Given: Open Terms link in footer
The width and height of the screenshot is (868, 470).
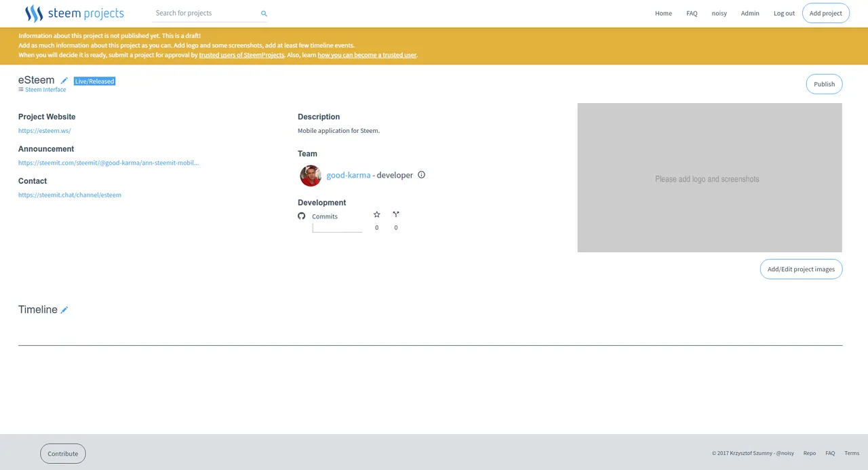Looking at the screenshot, I should [852, 453].
